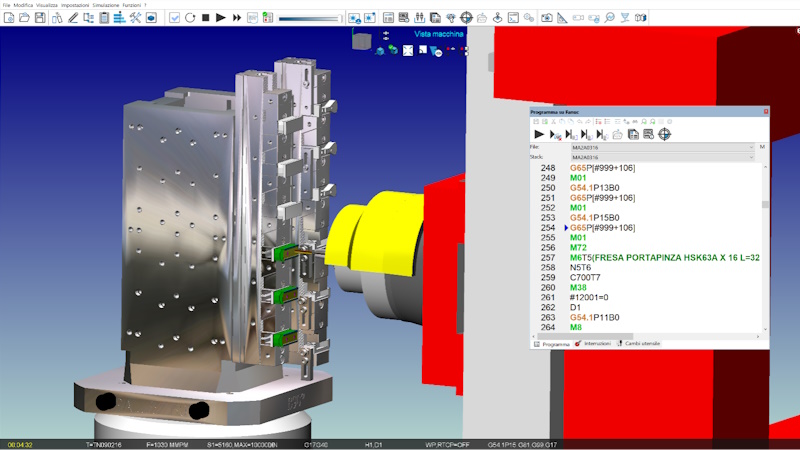Switch to the Interruzioni tab
Image resolution: width=800 pixels, height=450 pixels.
(595, 344)
